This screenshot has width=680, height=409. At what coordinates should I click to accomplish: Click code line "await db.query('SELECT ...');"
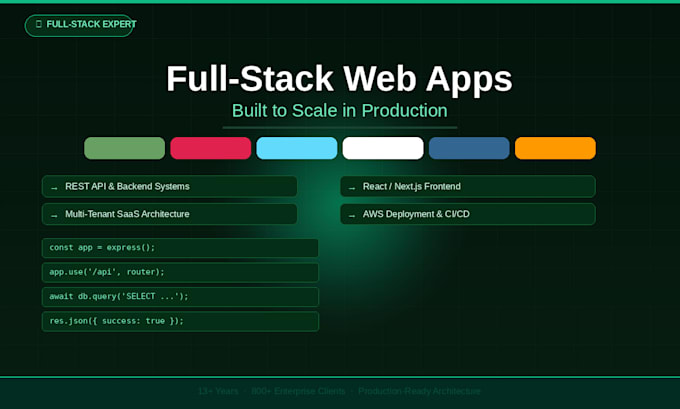coord(180,297)
